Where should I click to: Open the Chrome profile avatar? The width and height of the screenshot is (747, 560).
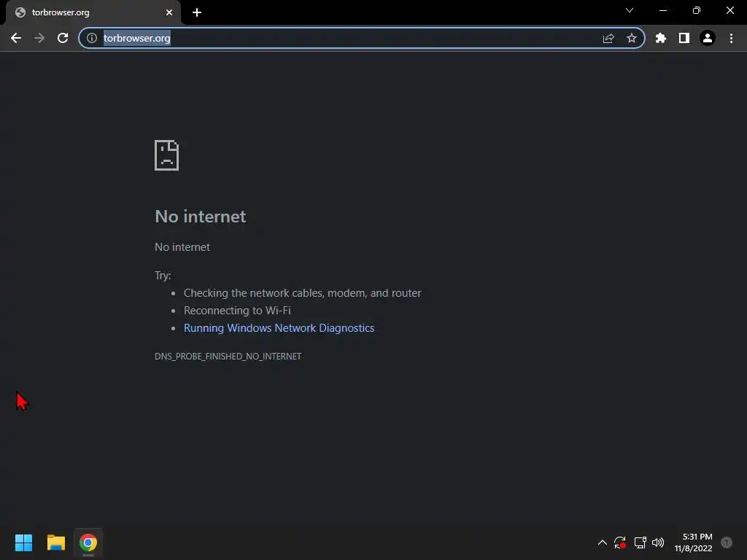(x=708, y=38)
